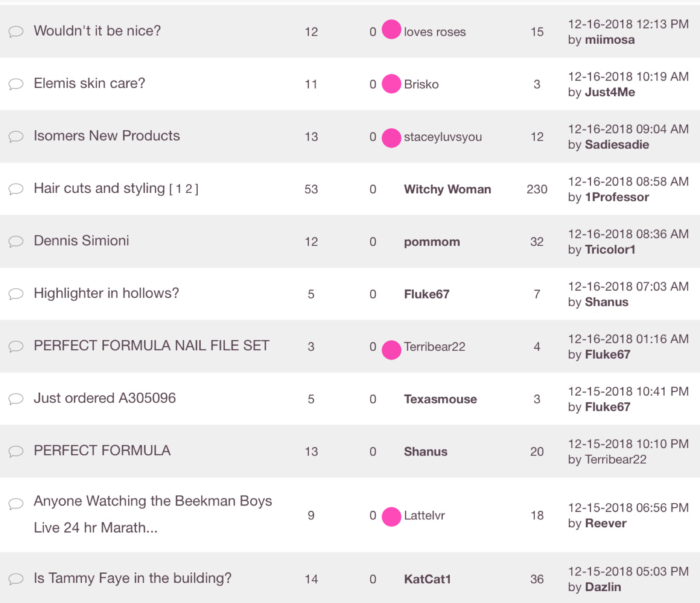Image resolution: width=700 pixels, height=603 pixels.
Task: View the KatCat1 author profile
Action: (427, 579)
